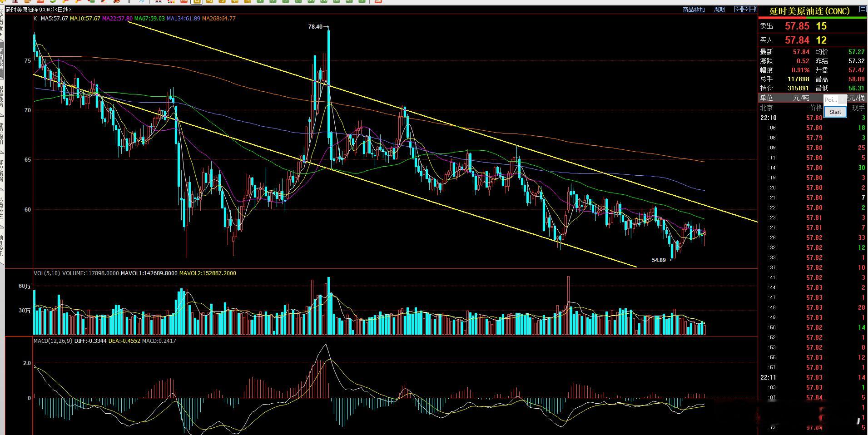Click the 总手 value 117898
Viewport: 868px width, 435px height.
(799, 79)
